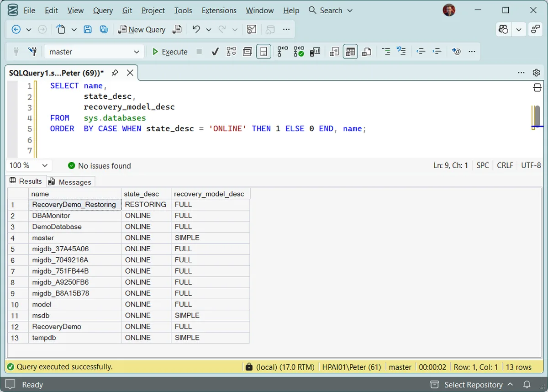
Task: Create a new item using the file icon
Action: (61, 29)
